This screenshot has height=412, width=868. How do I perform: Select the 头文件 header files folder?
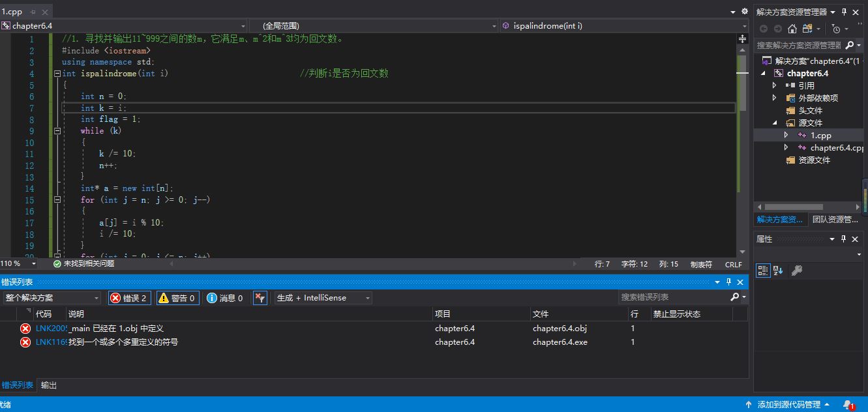(x=811, y=110)
